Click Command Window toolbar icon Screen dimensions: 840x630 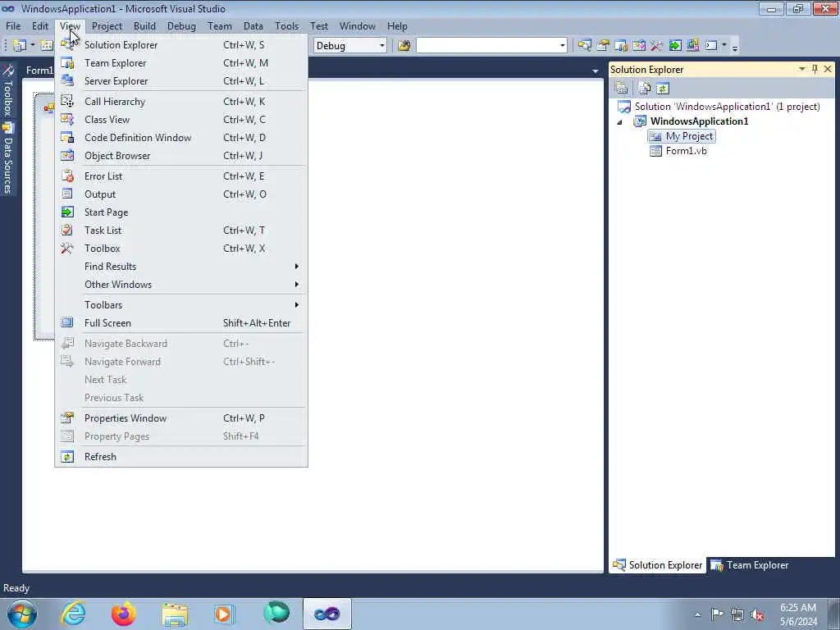pyautogui.click(x=711, y=46)
